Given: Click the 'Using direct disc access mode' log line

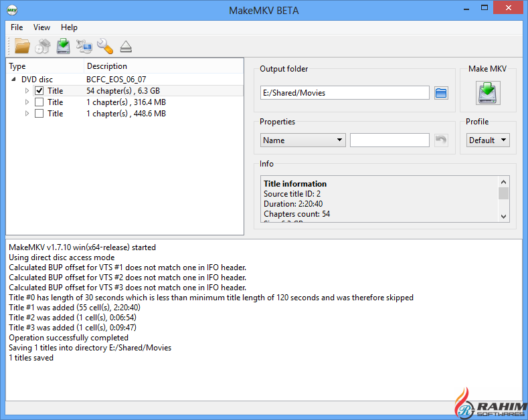Looking at the screenshot, I should point(62,257).
